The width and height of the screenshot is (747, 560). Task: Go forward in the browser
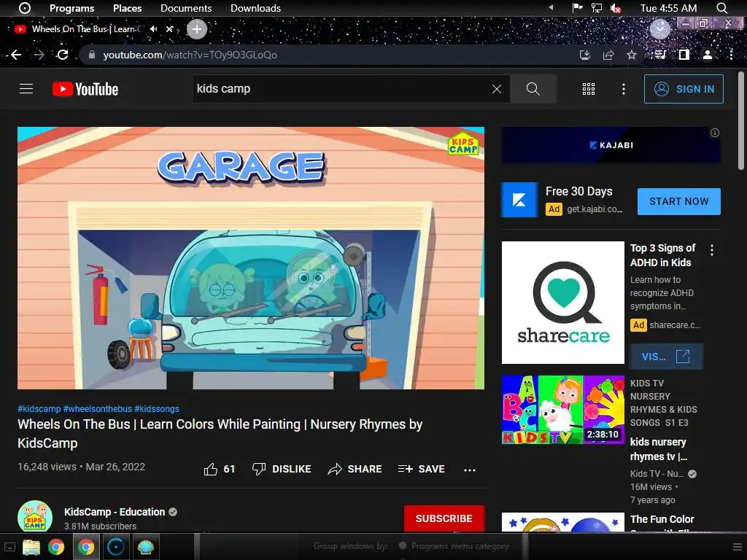[39, 55]
